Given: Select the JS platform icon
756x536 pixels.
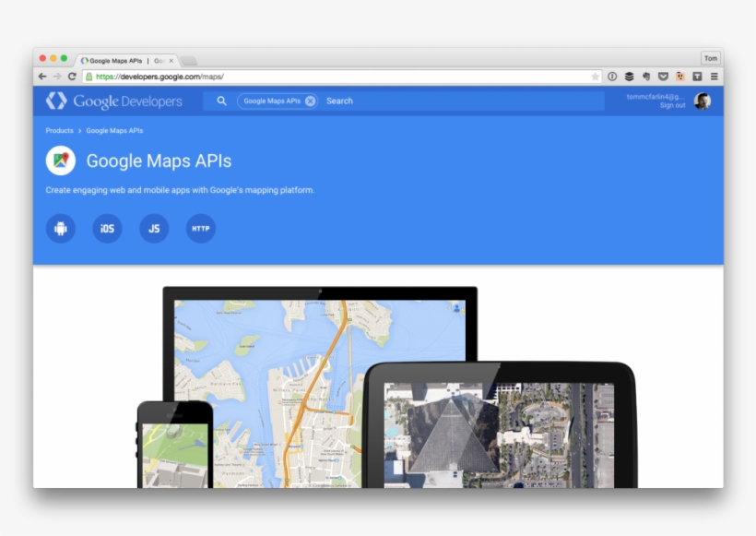Looking at the screenshot, I should [154, 228].
